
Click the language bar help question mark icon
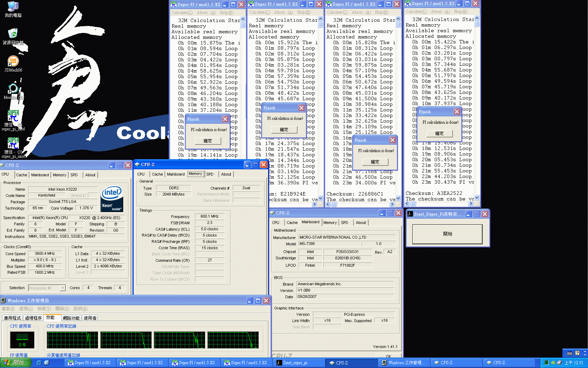[577, 353]
